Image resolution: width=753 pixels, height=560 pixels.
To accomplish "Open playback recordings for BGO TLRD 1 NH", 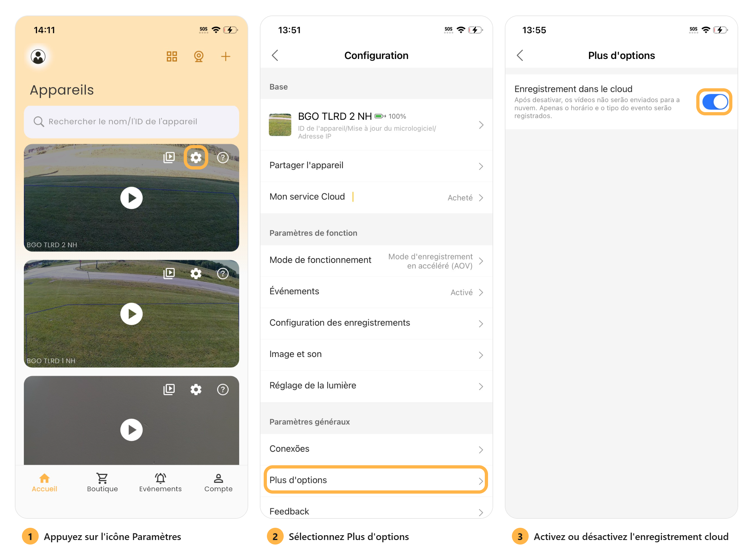I will (x=169, y=274).
